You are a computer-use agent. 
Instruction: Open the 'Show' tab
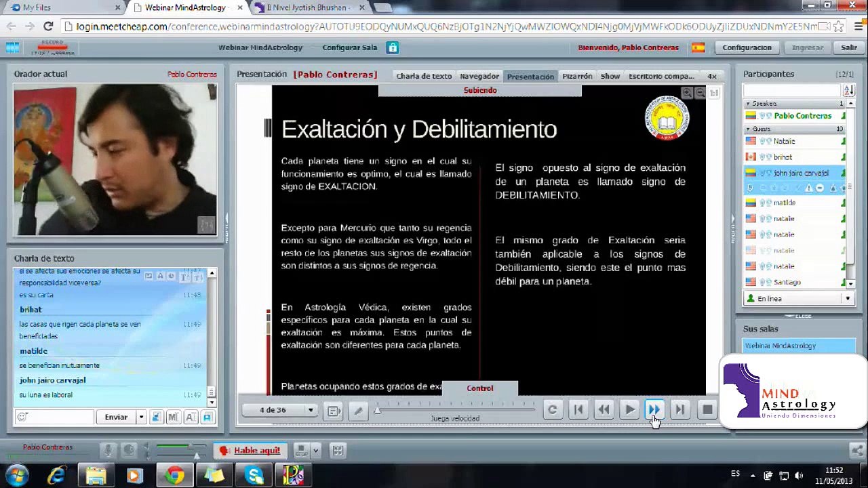tap(610, 76)
